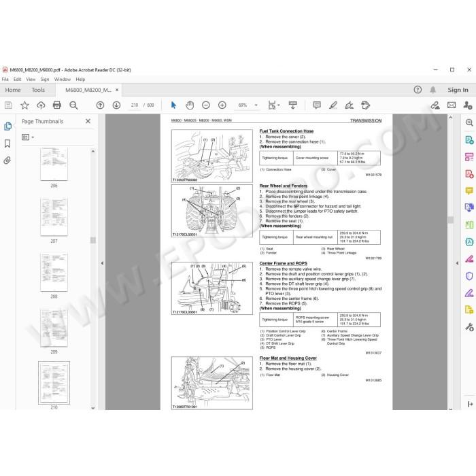Click 'Center Frame and ROPS' heading
Viewport: 476px width, 476px height.
tap(284, 264)
